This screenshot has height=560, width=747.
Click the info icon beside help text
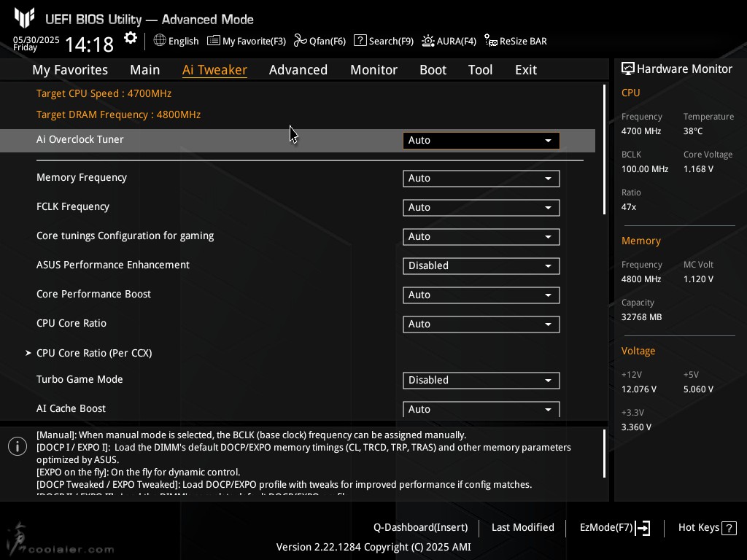[x=18, y=446]
